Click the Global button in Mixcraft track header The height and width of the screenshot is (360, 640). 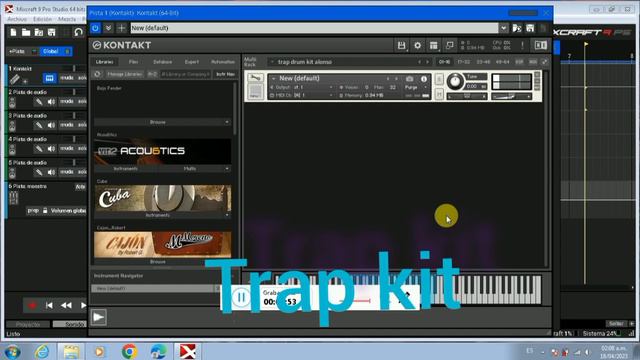click(56, 51)
